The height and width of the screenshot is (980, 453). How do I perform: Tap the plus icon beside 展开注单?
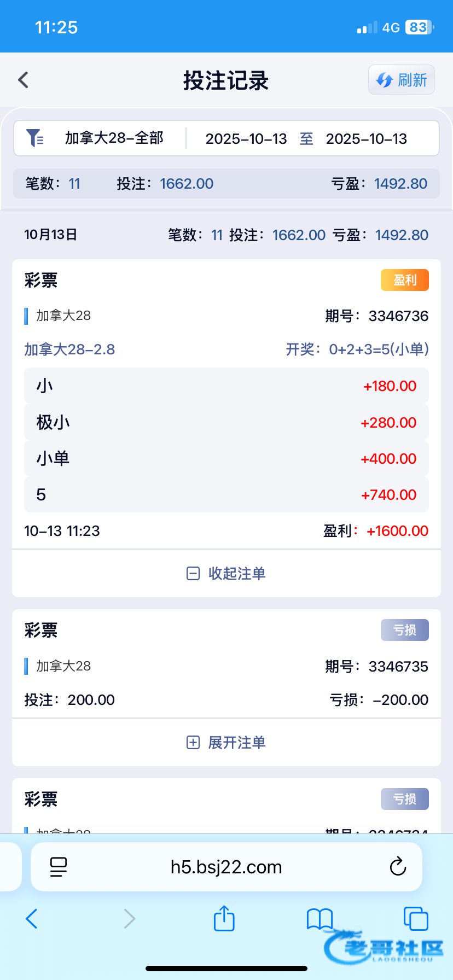[x=193, y=742]
